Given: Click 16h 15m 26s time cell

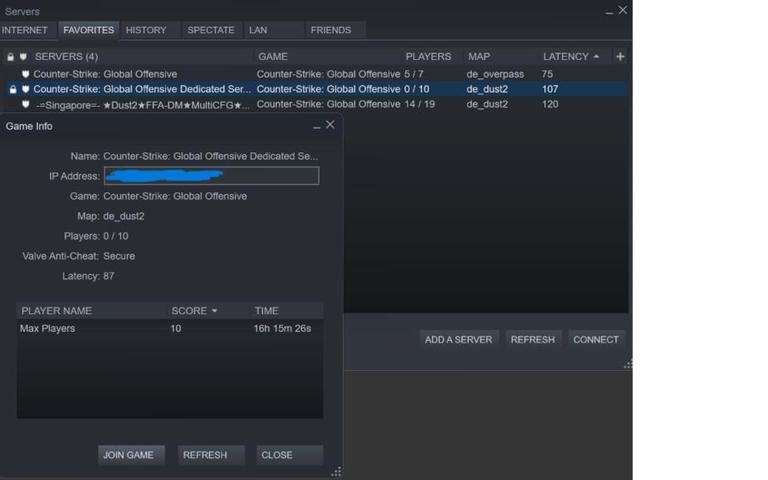Looking at the screenshot, I should tap(282, 329).
